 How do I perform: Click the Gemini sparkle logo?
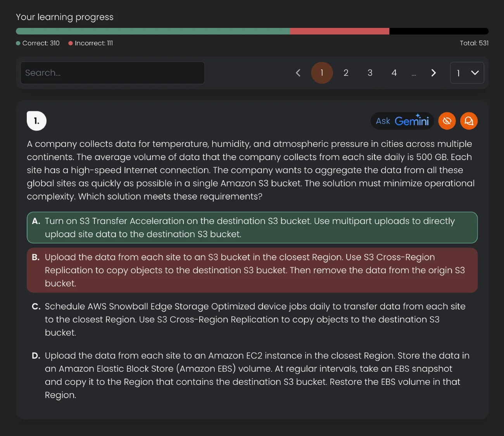[418, 116]
